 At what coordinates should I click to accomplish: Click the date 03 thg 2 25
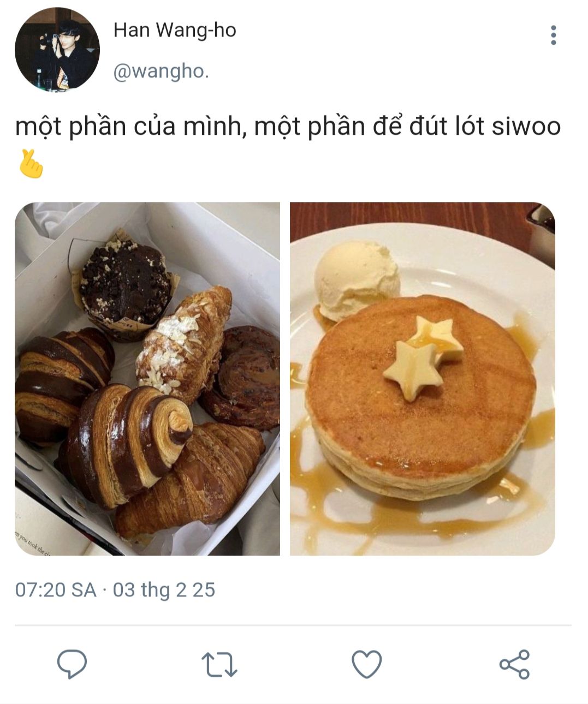click(164, 590)
